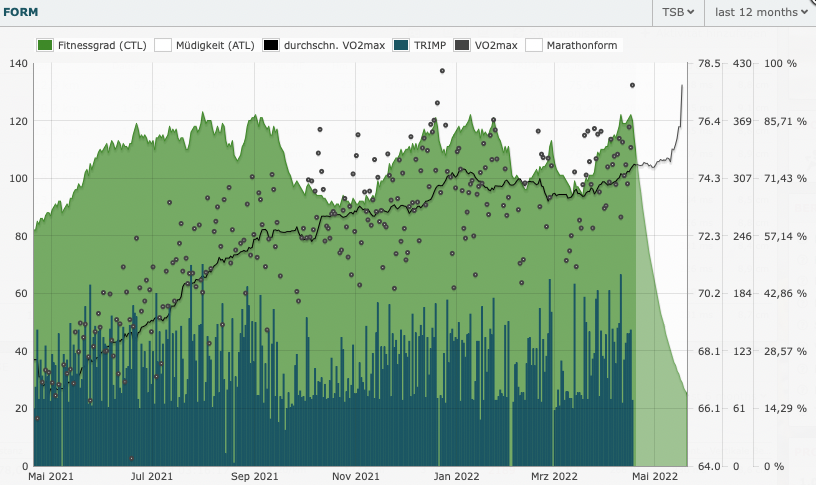The width and height of the screenshot is (816, 485).
Task: Click the chevron arrow beside TSB
Action: (691, 12)
